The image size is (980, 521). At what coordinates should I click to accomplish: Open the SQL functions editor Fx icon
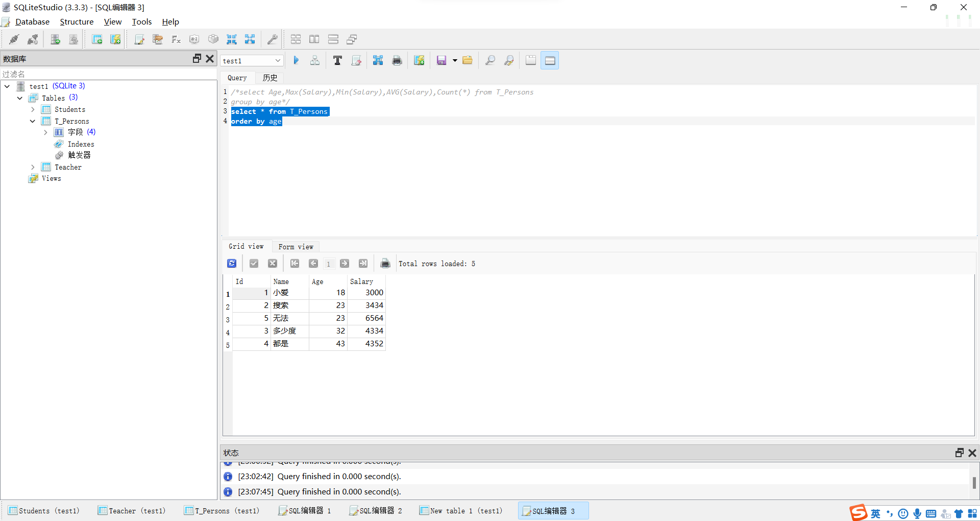(176, 39)
